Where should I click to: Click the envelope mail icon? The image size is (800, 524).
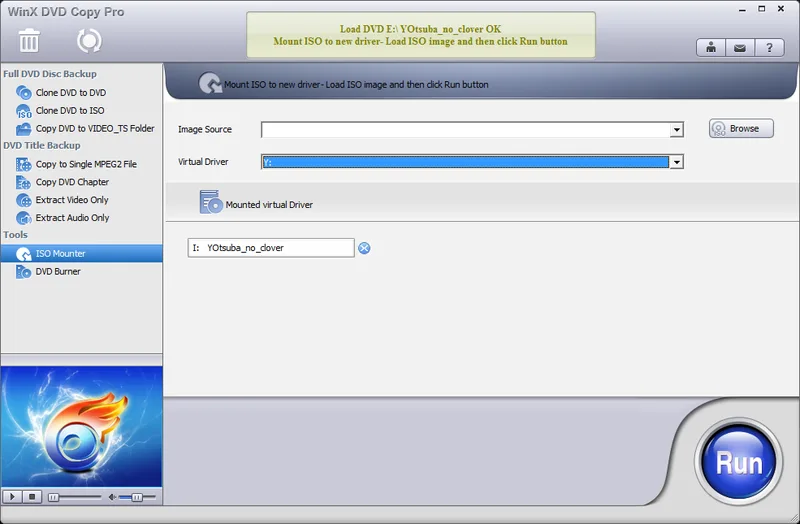pyautogui.click(x=740, y=47)
